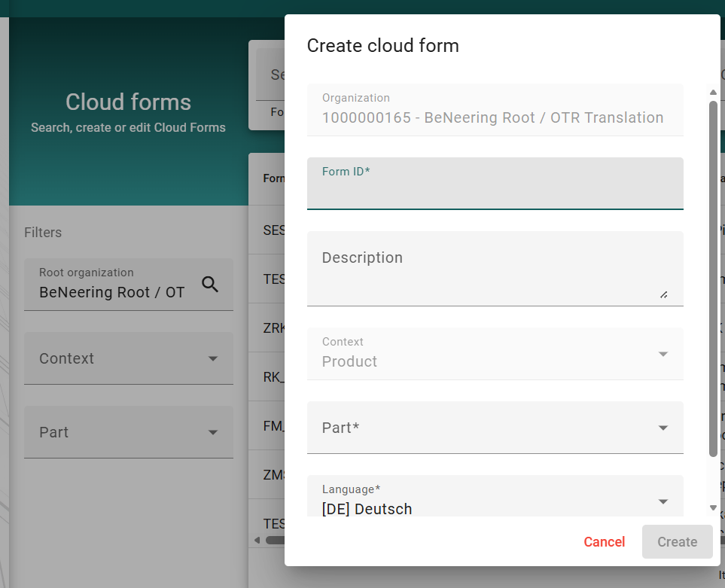This screenshot has height=588, width=725.
Task: Click the Root organization search magnifier icon
Action: click(210, 284)
